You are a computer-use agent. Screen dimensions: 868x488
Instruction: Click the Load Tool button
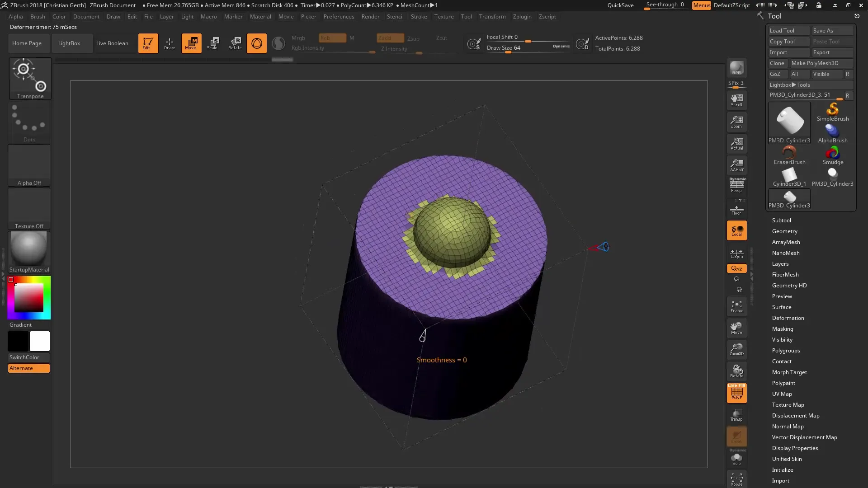point(789,31)
